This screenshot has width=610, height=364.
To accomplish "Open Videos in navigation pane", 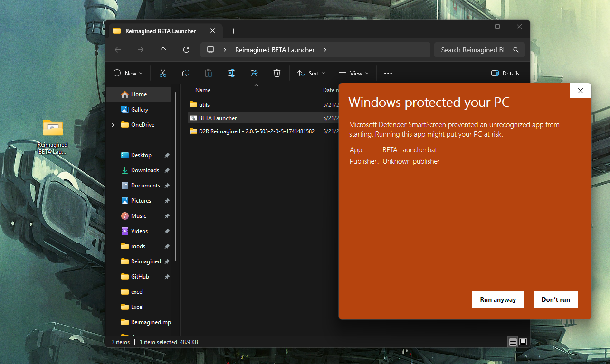I will tap(139, 231).
